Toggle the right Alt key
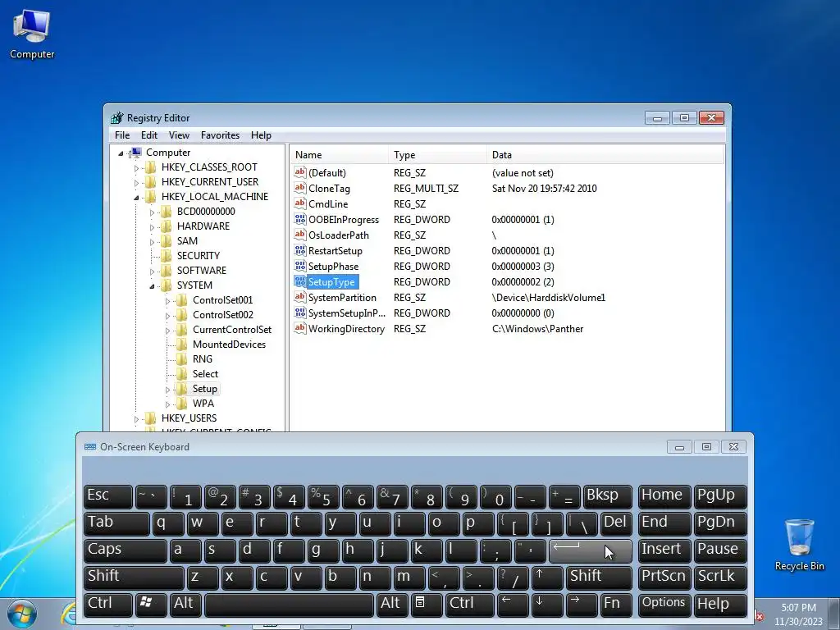 [391, 604]
